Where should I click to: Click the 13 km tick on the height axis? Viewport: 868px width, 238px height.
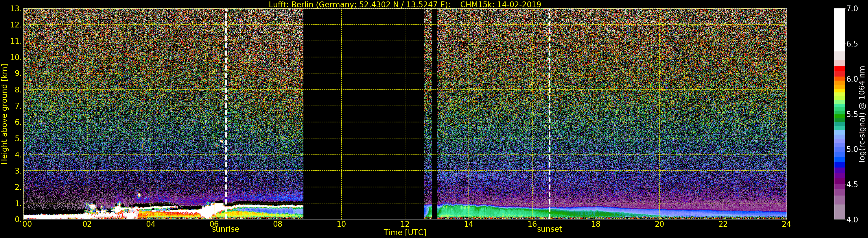tap(15, 9)
